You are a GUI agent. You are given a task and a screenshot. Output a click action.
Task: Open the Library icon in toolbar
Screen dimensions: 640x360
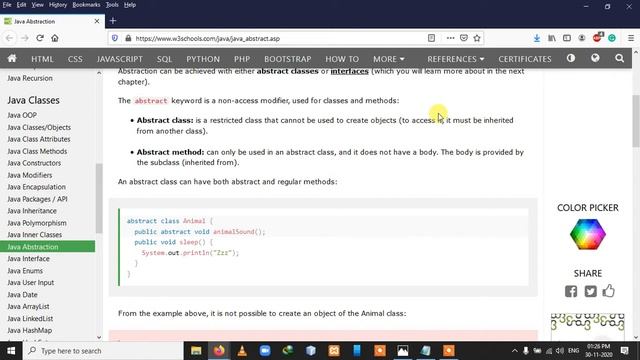552,38
